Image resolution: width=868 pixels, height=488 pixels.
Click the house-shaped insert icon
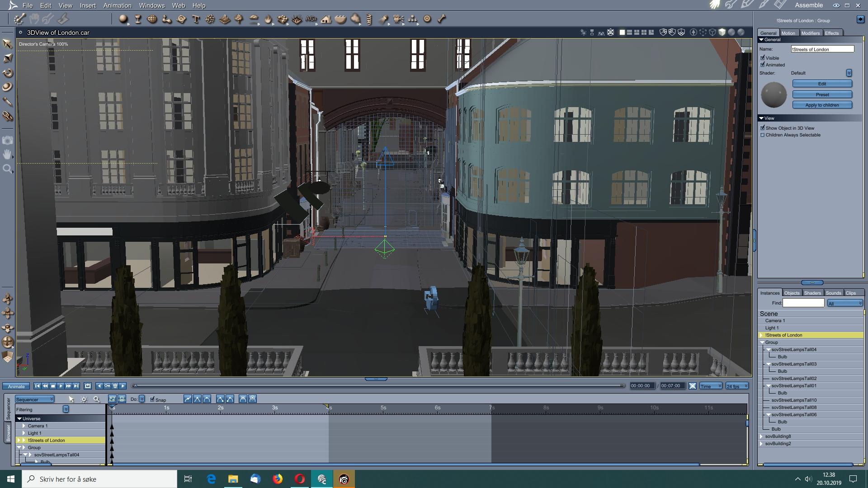click(326, 19)
